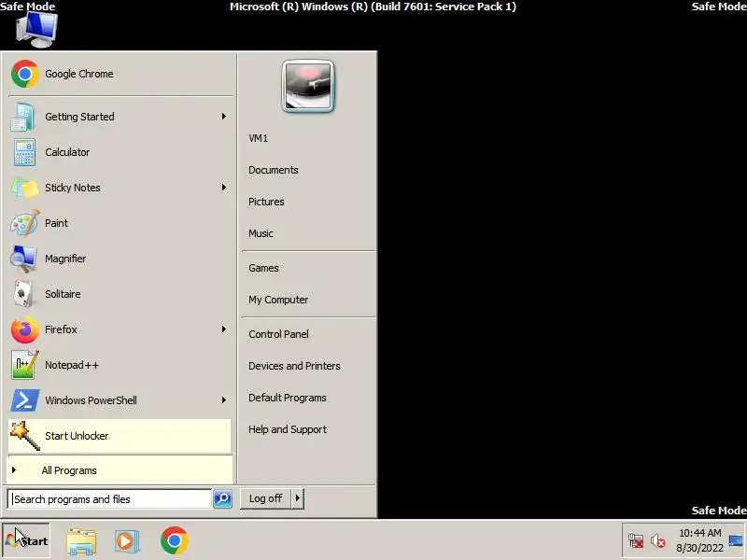Launch Windows Media Player from the taskbar

(127, 541)
